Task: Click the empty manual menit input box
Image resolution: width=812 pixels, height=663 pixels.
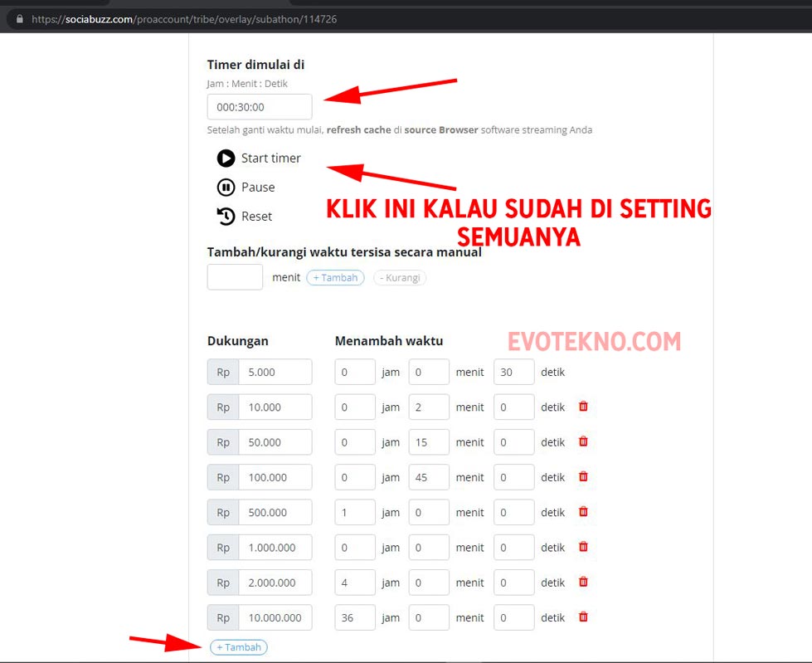Action: [x=235, y=277]
